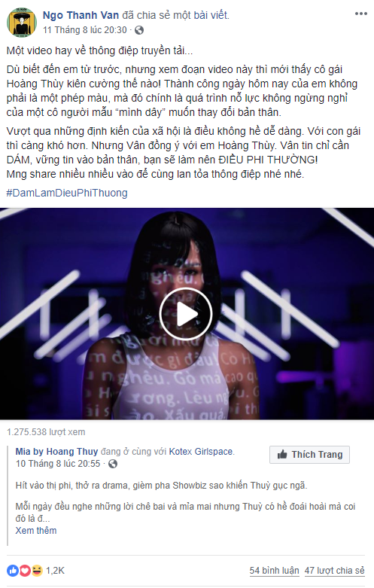
Task: Open the 54 bình luận comments
Action: click(x=275, y=571)
